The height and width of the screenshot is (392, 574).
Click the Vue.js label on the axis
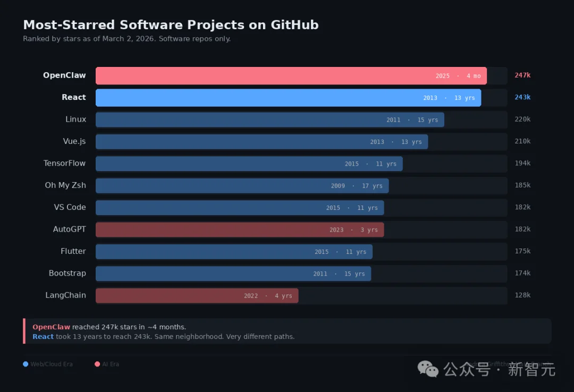click(74, 141)
